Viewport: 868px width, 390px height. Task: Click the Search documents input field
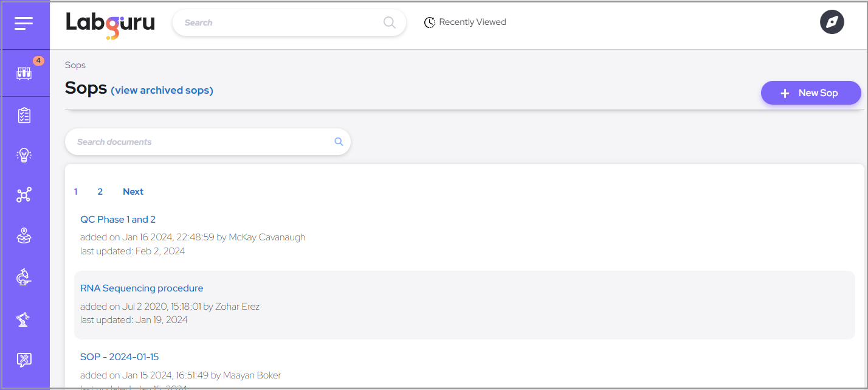201,142
